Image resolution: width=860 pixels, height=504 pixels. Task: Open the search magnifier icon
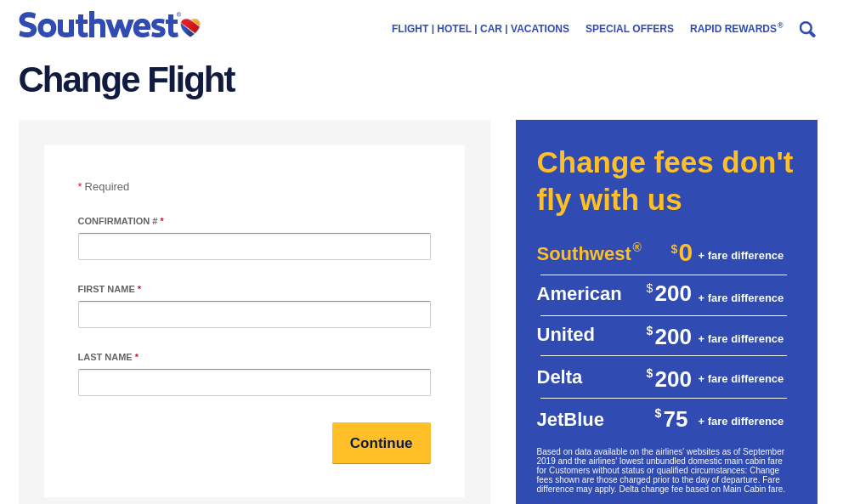806,29
